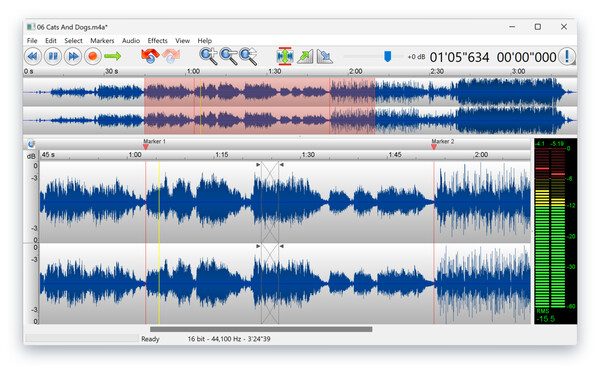Viewport: 600px width, 375px height.
Task: Open the Effects menu
Action: coord(157,41)
